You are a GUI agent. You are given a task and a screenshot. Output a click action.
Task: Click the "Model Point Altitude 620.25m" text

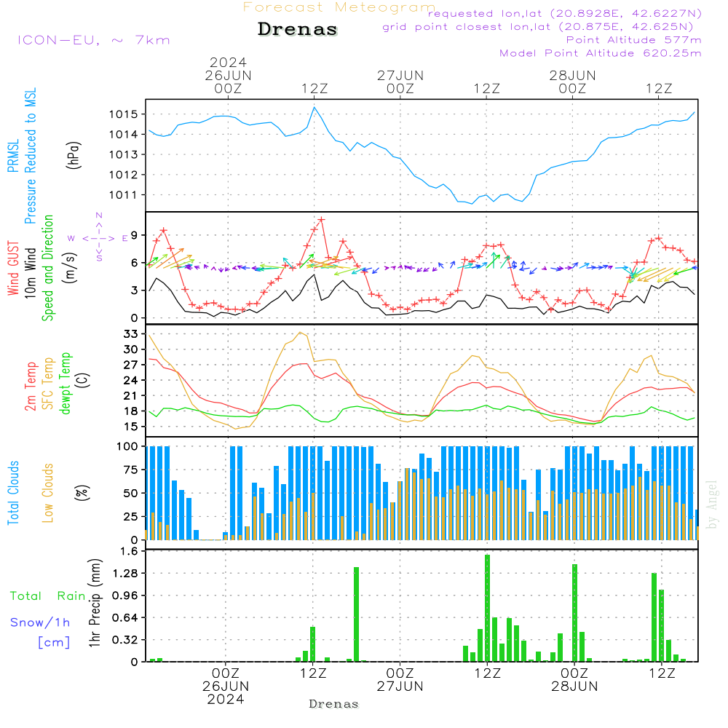[x=601, y=53]
